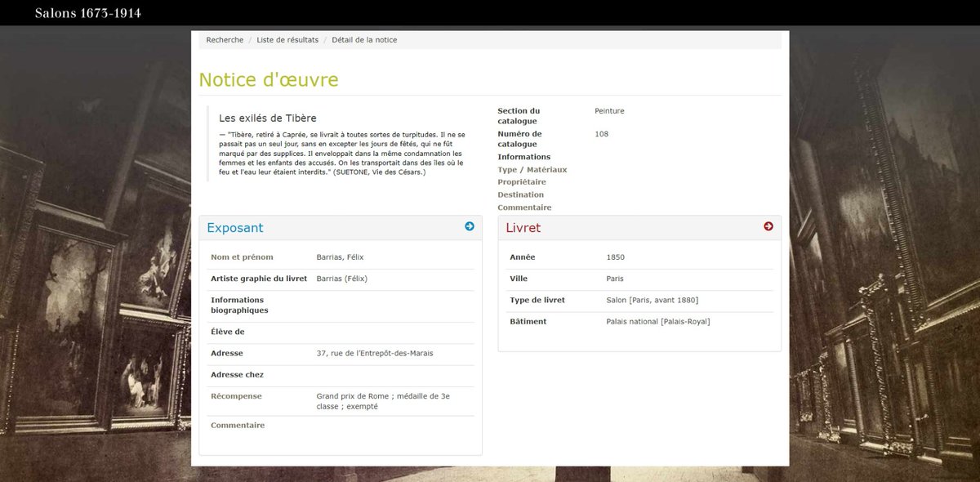
Task: Click the Destination label
Action: [x=520, y=194]
